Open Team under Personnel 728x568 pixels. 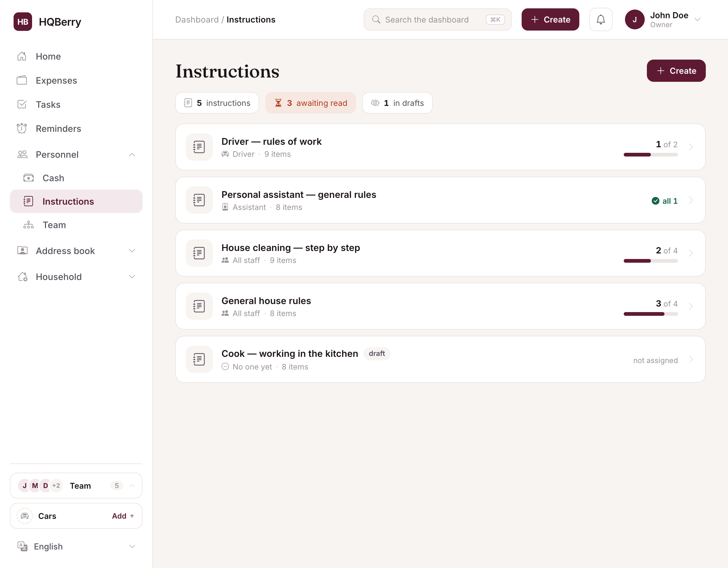coord(76,225)
